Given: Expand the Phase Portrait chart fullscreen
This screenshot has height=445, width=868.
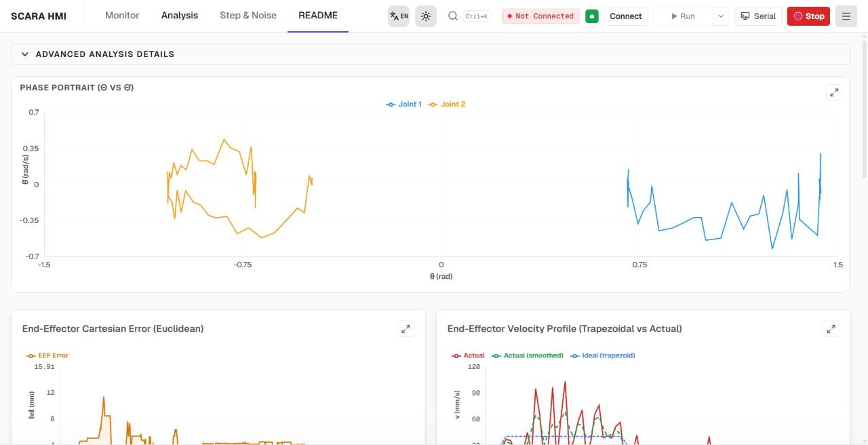Looking at the screenshot, I should [834, 92].
